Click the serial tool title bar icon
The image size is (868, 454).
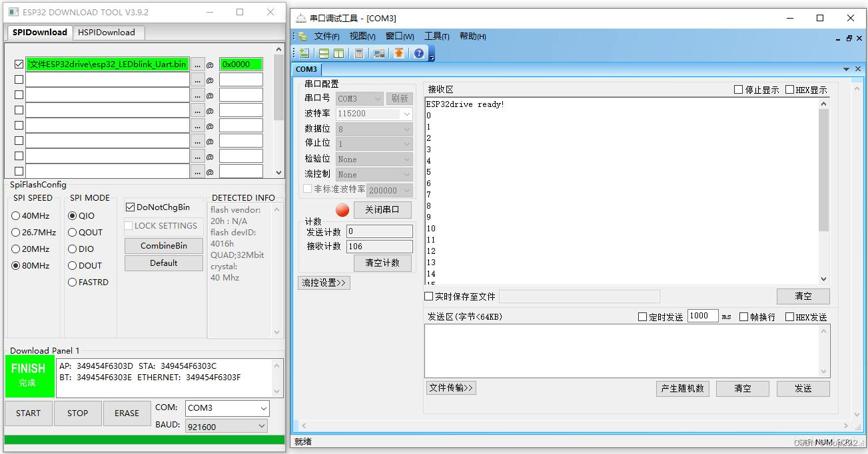pos(301,18)
